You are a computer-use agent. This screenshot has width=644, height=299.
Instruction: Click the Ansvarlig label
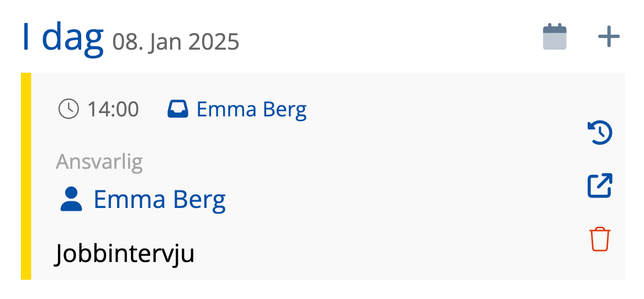(x=99, y=162)
